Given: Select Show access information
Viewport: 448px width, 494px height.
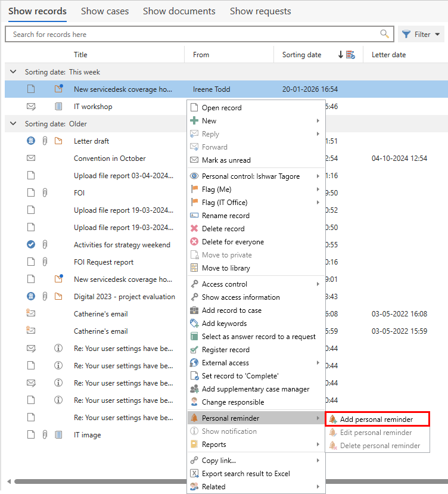Looking at the screenshot, I should pos(256,297).
